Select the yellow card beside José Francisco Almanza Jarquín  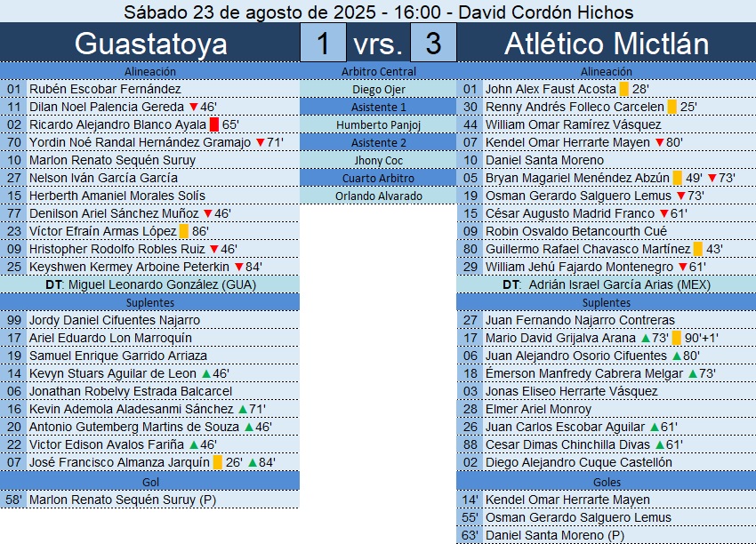coord(218,462)
